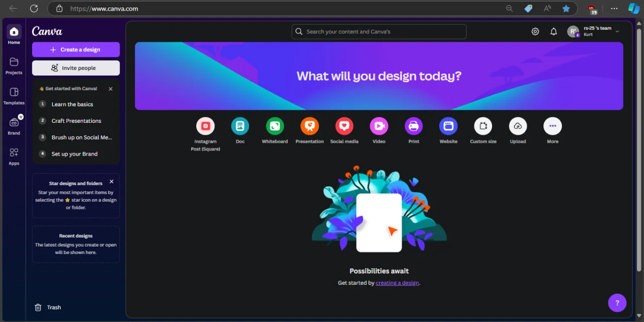Viewport: 644px width, 322px height.
Task: Open the browser zoom magnifier icon
Action: 510,9
